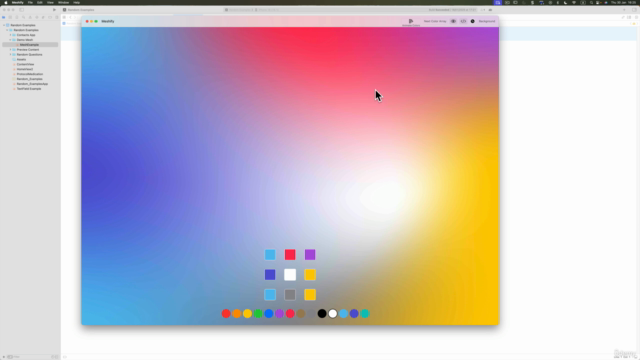Toggle the Xcode inspector panel button

pos(635,10)
